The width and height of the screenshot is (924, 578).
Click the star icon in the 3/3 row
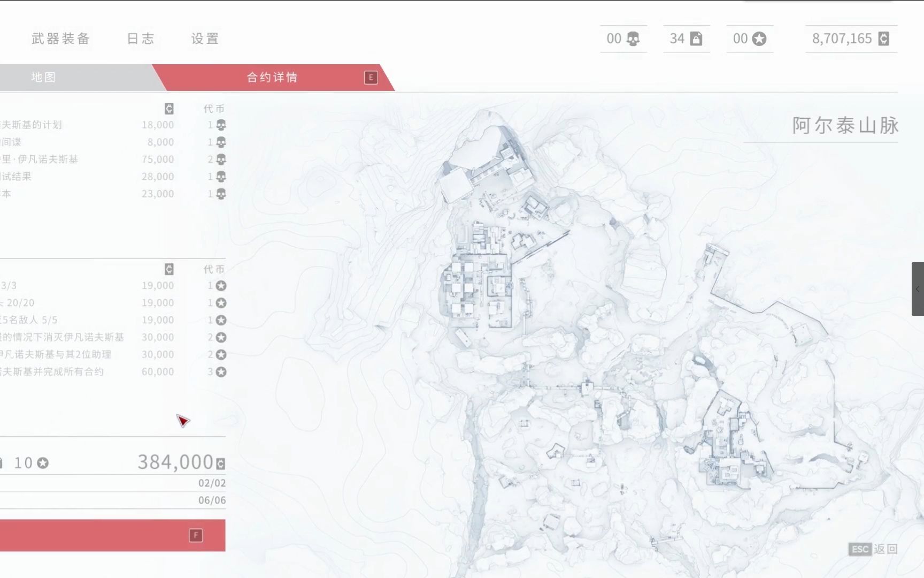(221, 286)
